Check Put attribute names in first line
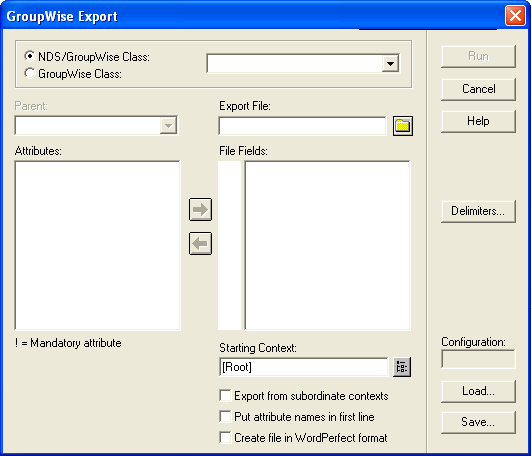Image resolution: width=532 pixels, height=456 pixels. pyautogui.click(x=225, y=416)
